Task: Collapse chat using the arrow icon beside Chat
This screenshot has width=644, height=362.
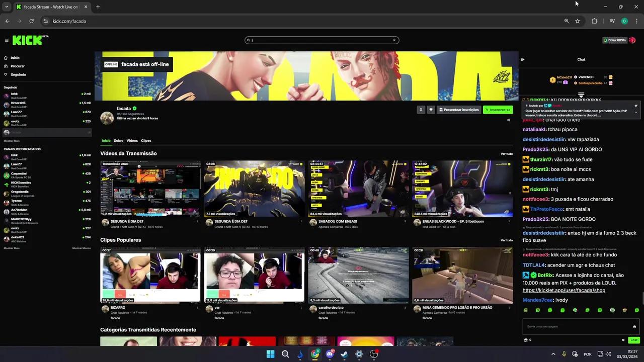Action: coord(522,59)
